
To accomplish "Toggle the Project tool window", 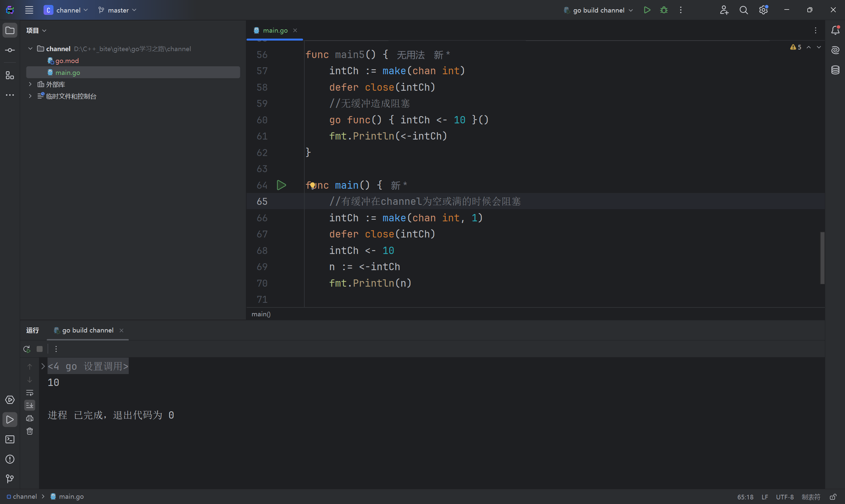I will (x=10, y=30).
